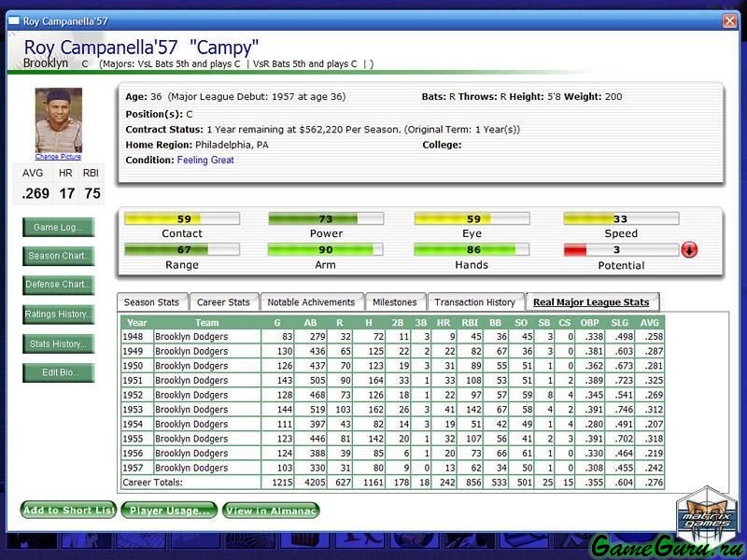Click the 17 HR summary value
This screenshot has height=560, width=747.
66,193
